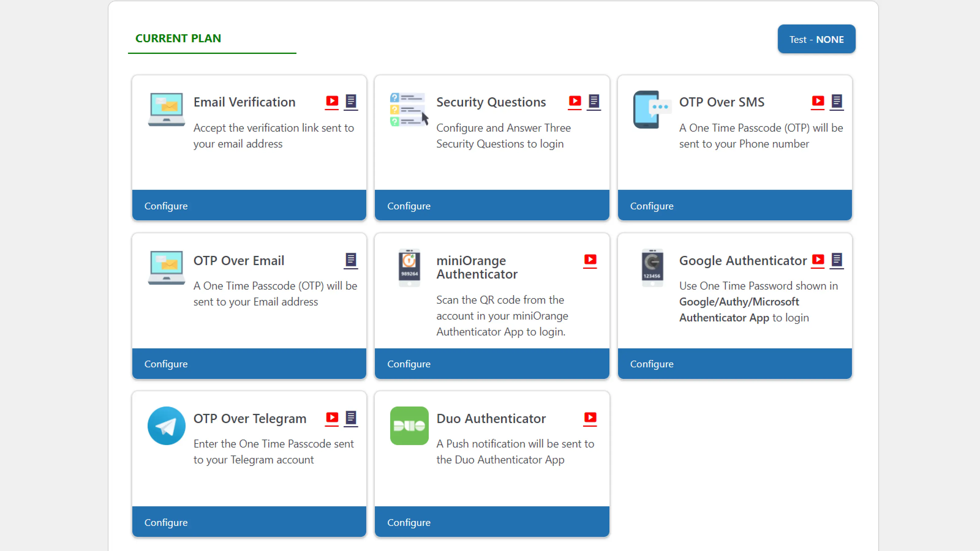The image size is (980, 551).
Task: Open the Google Authenticator setup guide
Action: coord(837,260)
